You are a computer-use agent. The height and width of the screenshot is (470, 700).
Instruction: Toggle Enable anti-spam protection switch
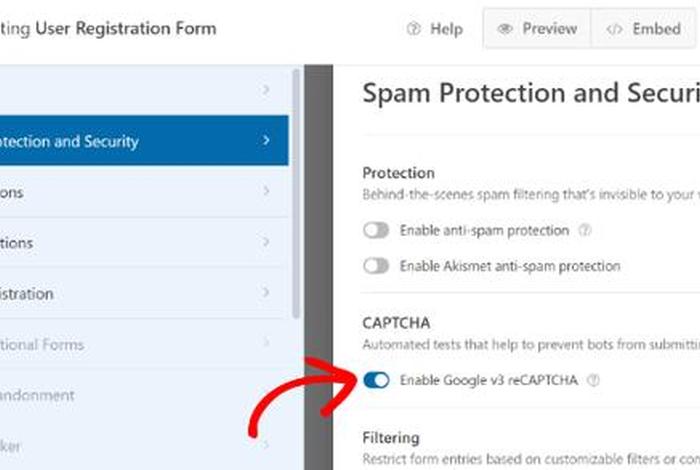[376, 230]
